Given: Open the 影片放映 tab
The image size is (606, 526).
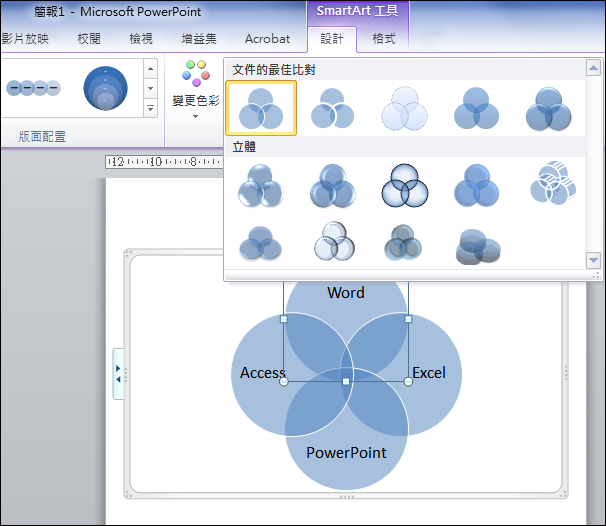Looking at the screenshot, I should pos(25,39).
